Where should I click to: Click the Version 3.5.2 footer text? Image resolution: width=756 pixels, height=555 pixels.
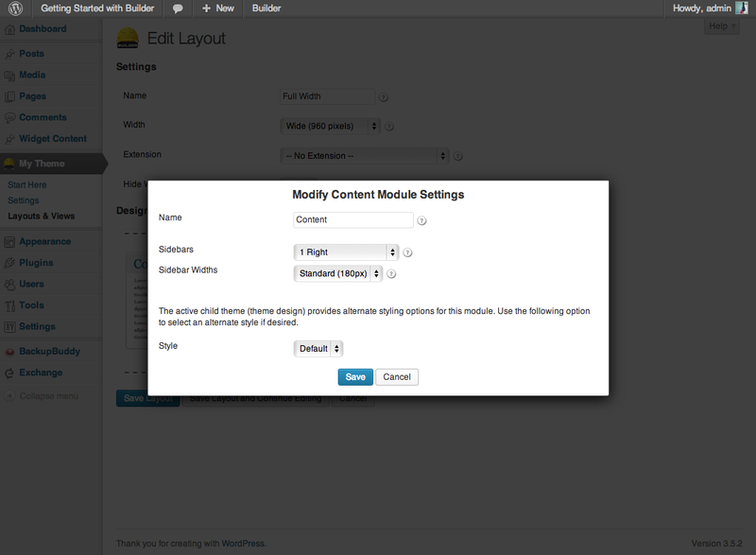click(x=716, y=544)
